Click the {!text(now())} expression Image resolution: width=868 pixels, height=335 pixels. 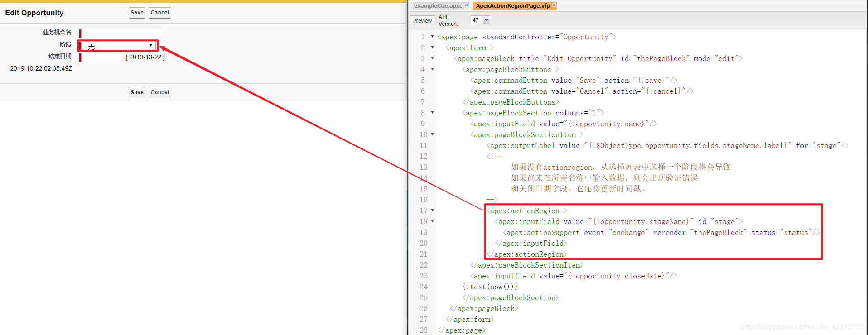tap(490, 287)
